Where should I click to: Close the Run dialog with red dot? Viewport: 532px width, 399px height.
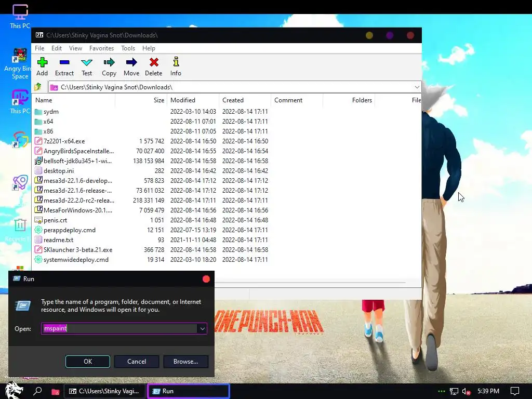point(206,279)
